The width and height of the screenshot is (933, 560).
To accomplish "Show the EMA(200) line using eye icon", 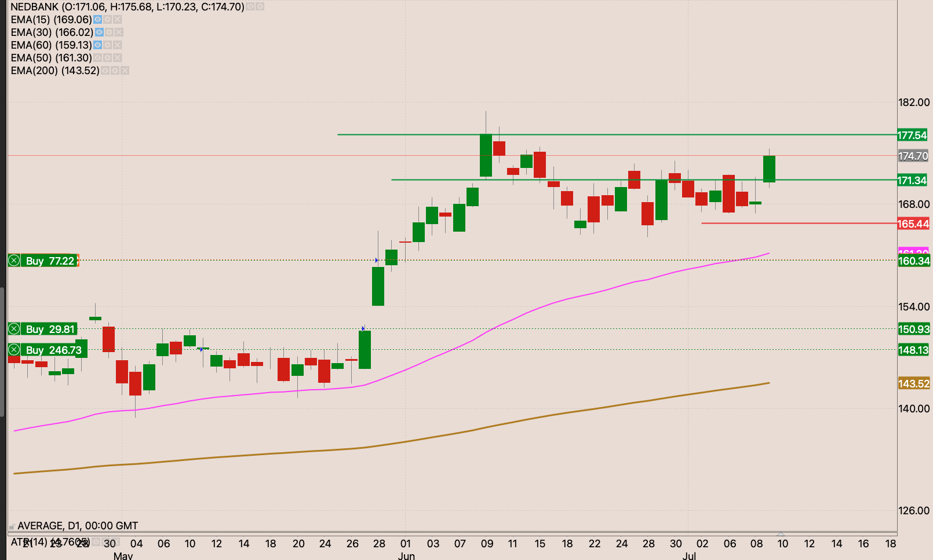I will [105, 70].
